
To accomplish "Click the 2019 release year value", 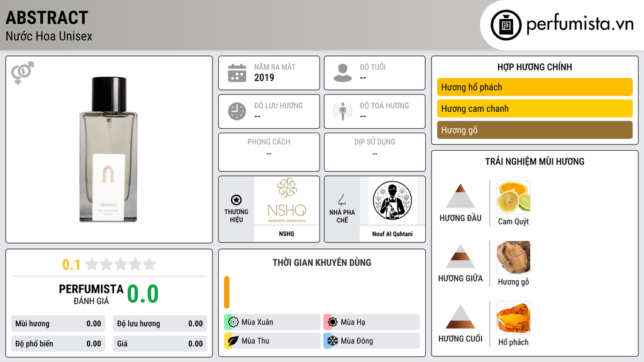I will click(264, 77).
